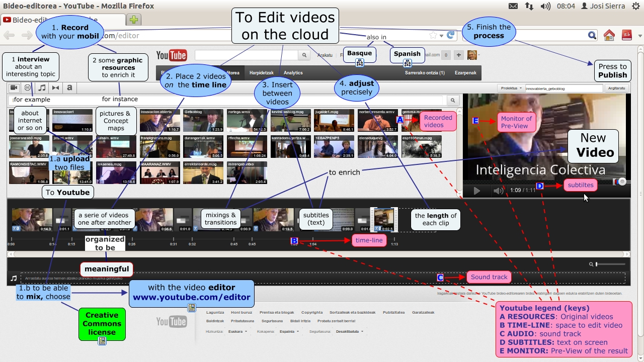Click the magnifier search button beside video list

(x=453, y=100)
